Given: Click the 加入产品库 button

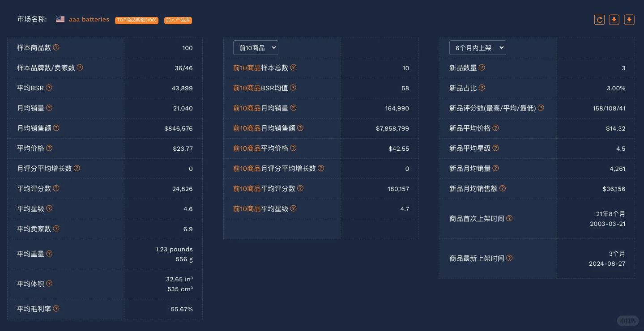Looking at the screenshot, I should [178, 20].
